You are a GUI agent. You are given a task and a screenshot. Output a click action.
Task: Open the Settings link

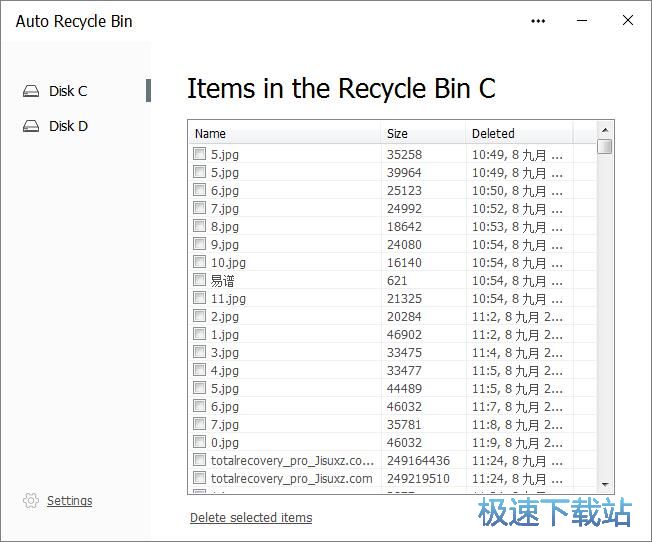pyautogui.click(x=69, y=500)
